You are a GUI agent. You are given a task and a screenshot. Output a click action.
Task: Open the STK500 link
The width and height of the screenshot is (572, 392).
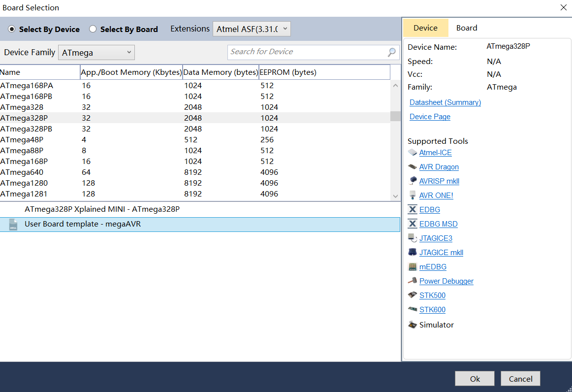pos(432,295)
